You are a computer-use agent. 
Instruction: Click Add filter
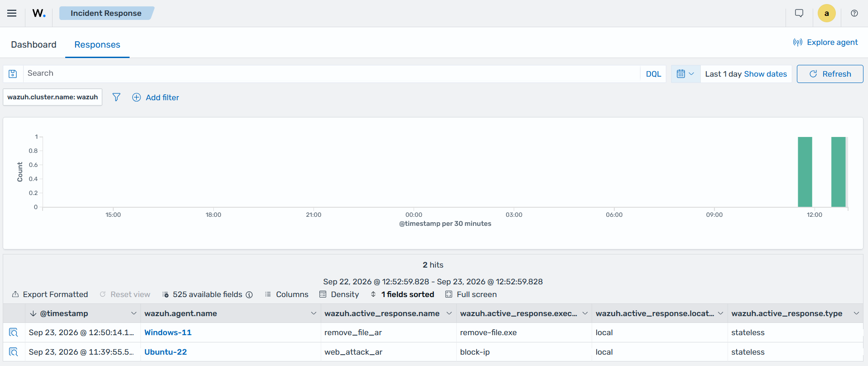[x=155, y=98]
